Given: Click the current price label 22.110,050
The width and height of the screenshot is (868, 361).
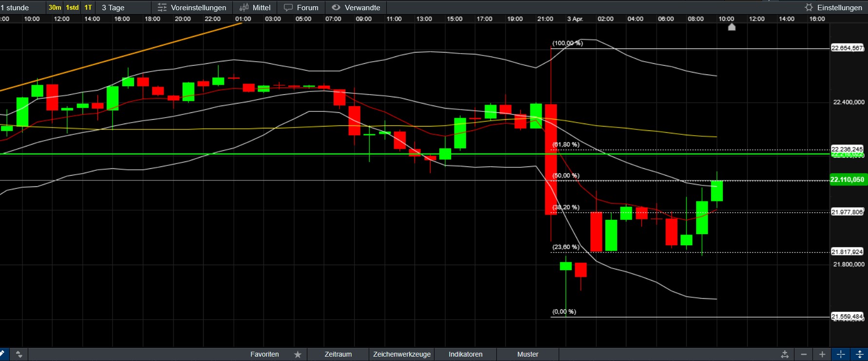Looking at the screenshot, I should tap(848, 180).
